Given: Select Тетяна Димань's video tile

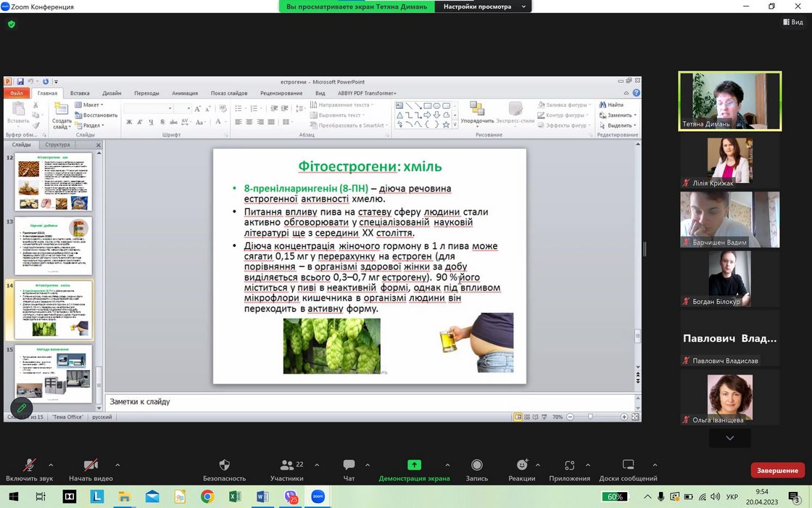Looking at the screenshot, I should coord(729,101).
